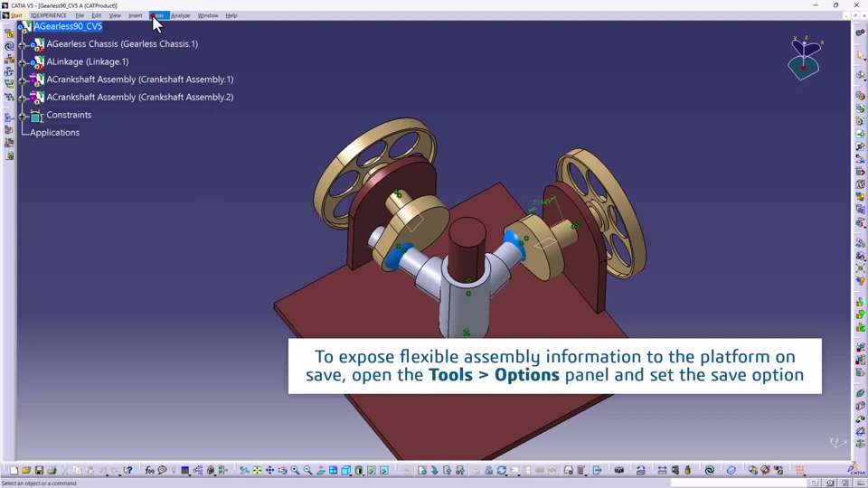The width and height of the screenshot is (868, 488).
Task: Click the Fly mode view icon
Action: 244,470
